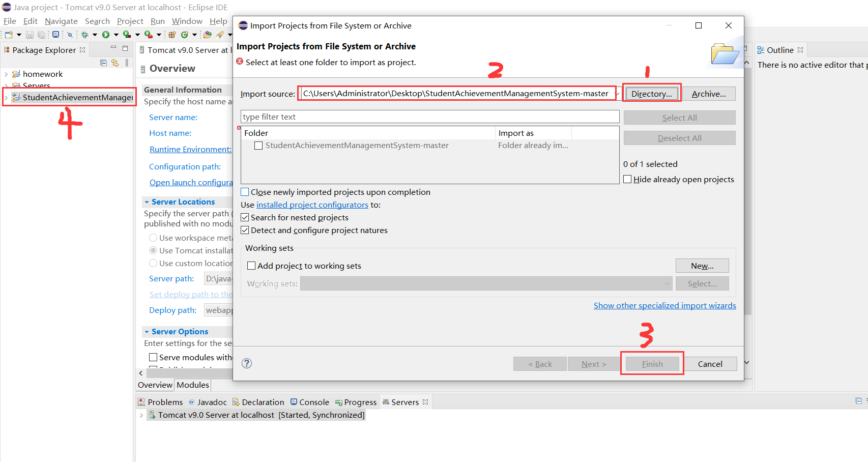This screenshot has width=868, height=462.
Task: Open the Navigate menu
Action: coord(61,21)
